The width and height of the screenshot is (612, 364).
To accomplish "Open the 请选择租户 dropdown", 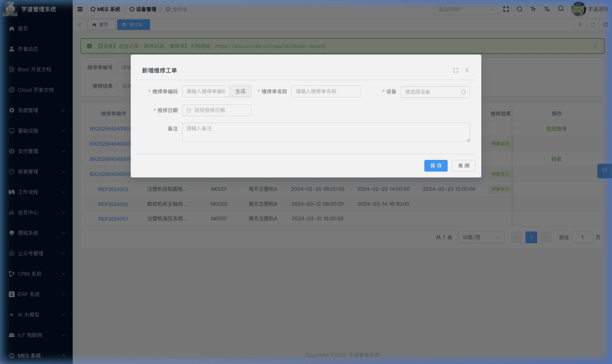I will 466,9.
